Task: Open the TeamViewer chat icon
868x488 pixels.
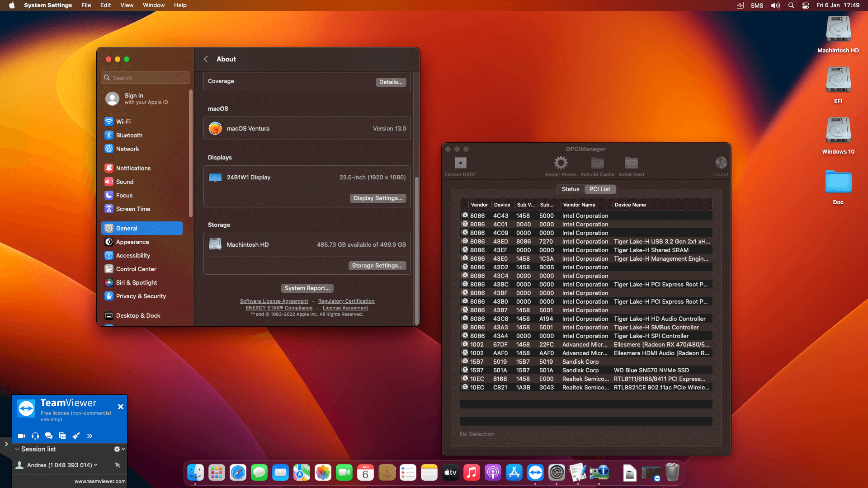Action: click(x=49, y=436)
